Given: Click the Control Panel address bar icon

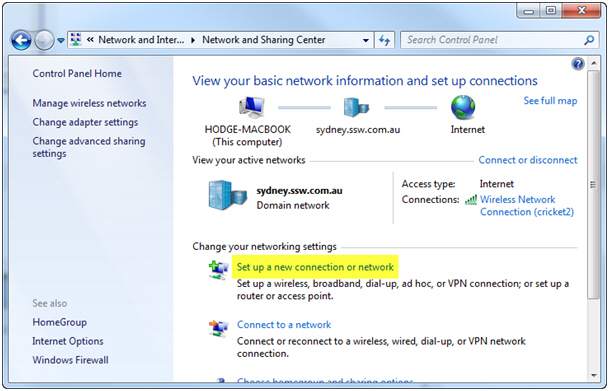Looking at the screenshot, I should click(x=76, y=40).
